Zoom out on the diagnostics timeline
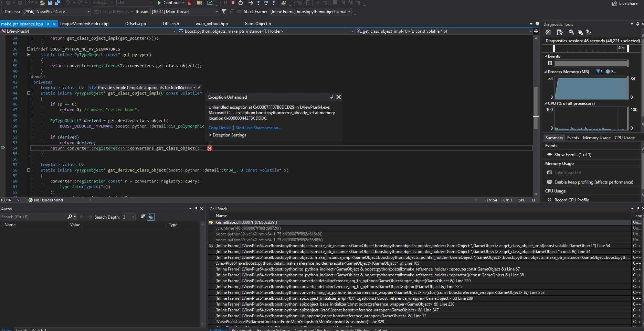 pos(580,32)
